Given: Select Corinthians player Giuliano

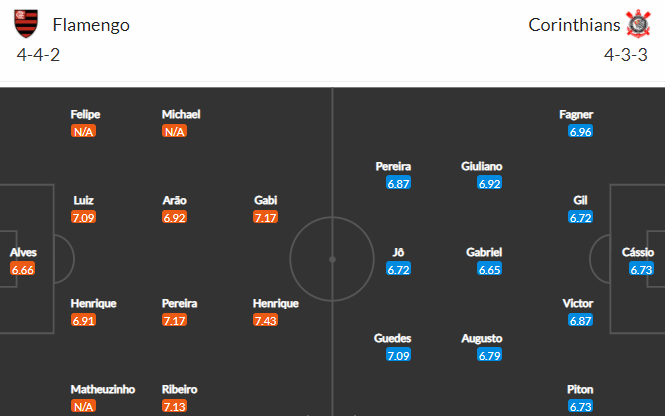Looking at the screenshot, I should pos(482,166).
